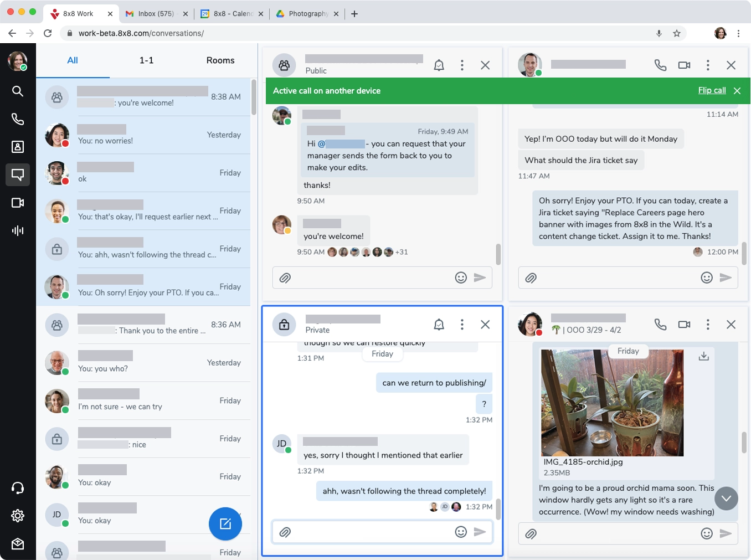Screen dimensions: 751x560
Task: Open conversation "You: you who?"
Action: pyautogui.click(x=143, y=363)
